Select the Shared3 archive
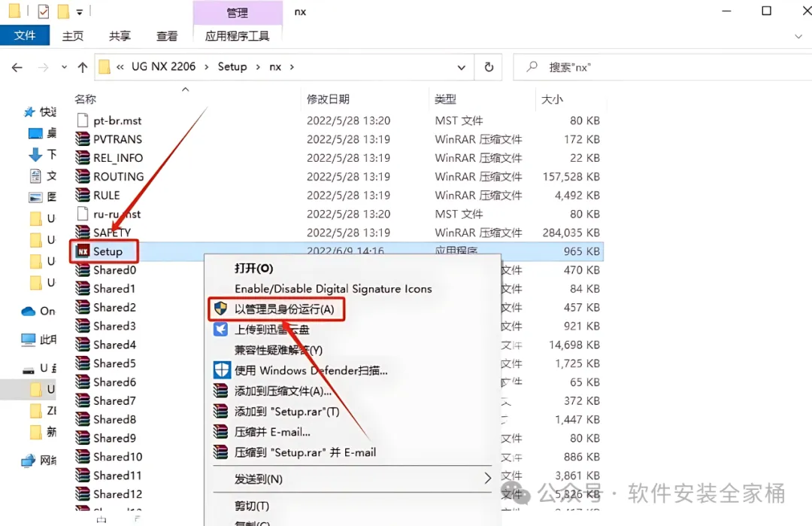This screenshot has height=526, width=812. (x=114, y=326)
